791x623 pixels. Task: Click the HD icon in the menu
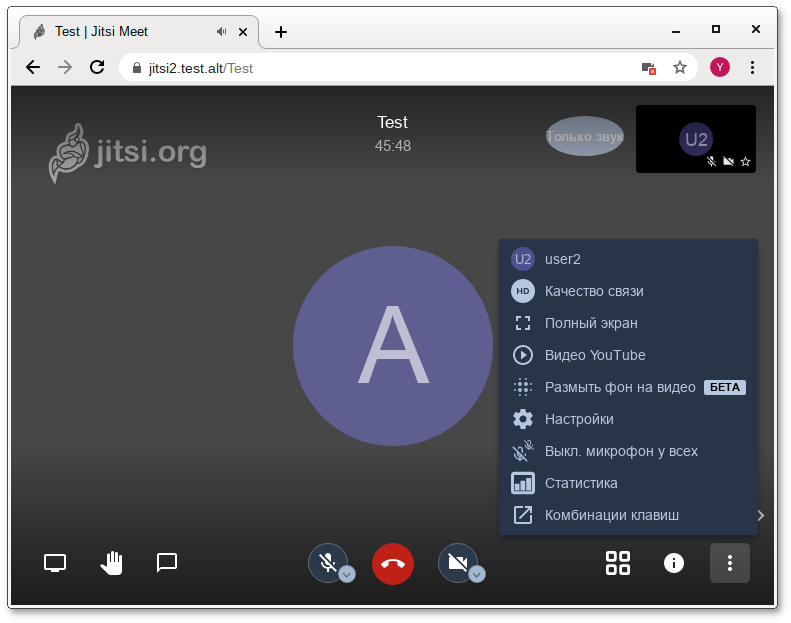tap(523, 291)
